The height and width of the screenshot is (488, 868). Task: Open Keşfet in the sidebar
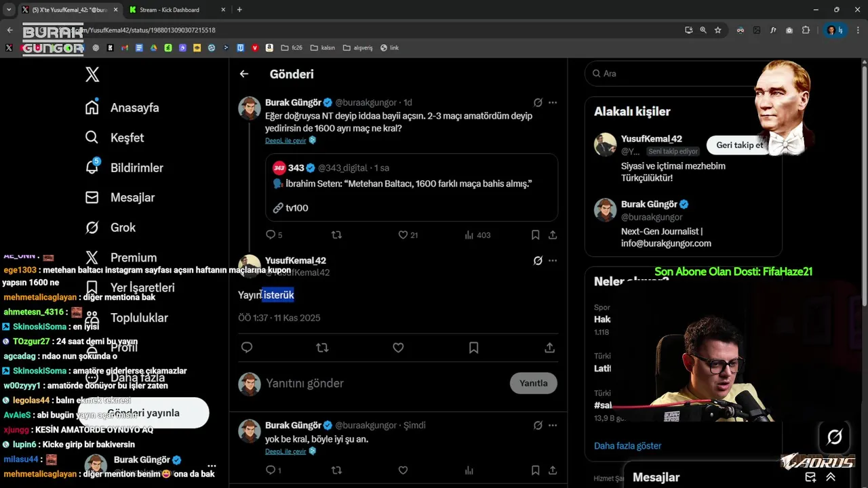coord(115,138)
